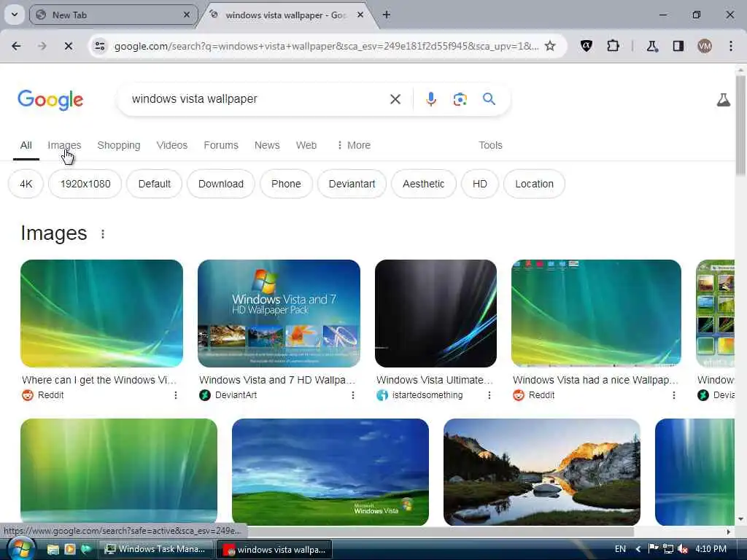Open Windows Vista Ultimate black wallpaper thumbnail
Viewport: 747px width, 560px height.
[x=436, y=314]
